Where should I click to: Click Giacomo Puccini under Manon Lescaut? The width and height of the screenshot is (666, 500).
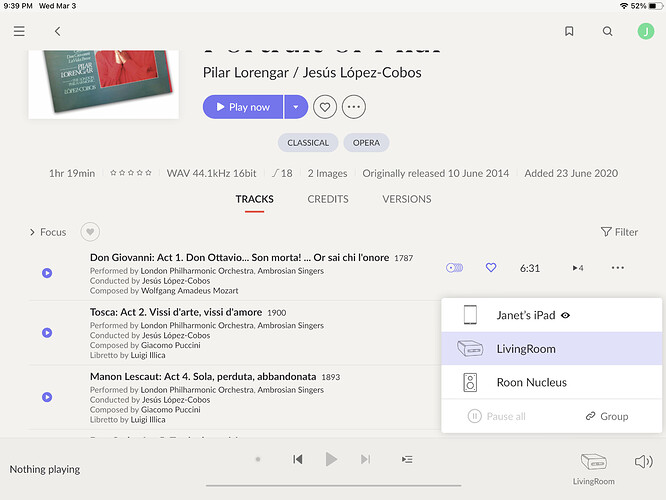171,410
